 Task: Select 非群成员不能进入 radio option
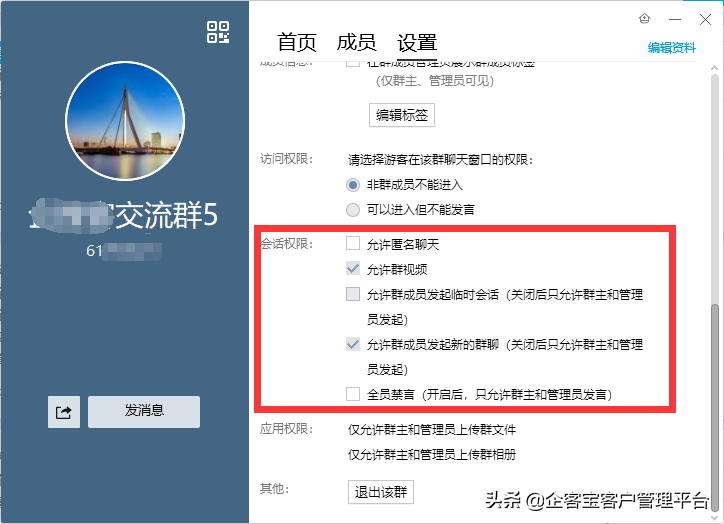pyautogui.click(x=353, y=185)
